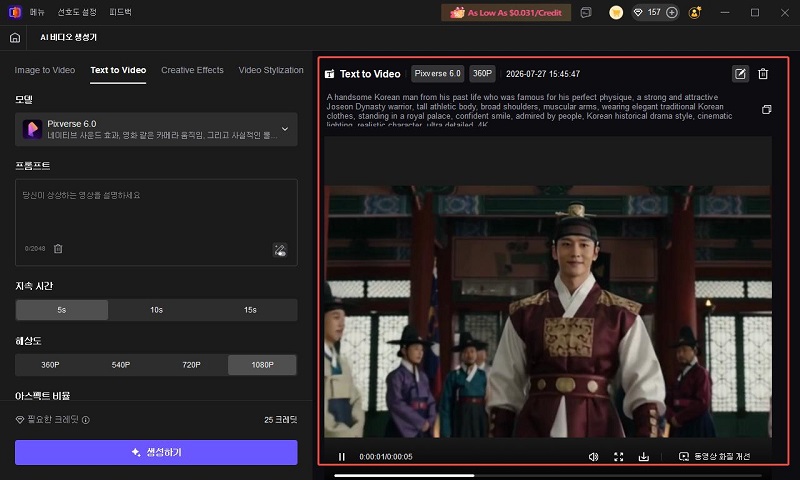Click the horizontal scrollbar below the result
The image size is (800, 480).
tap(404, 476)
